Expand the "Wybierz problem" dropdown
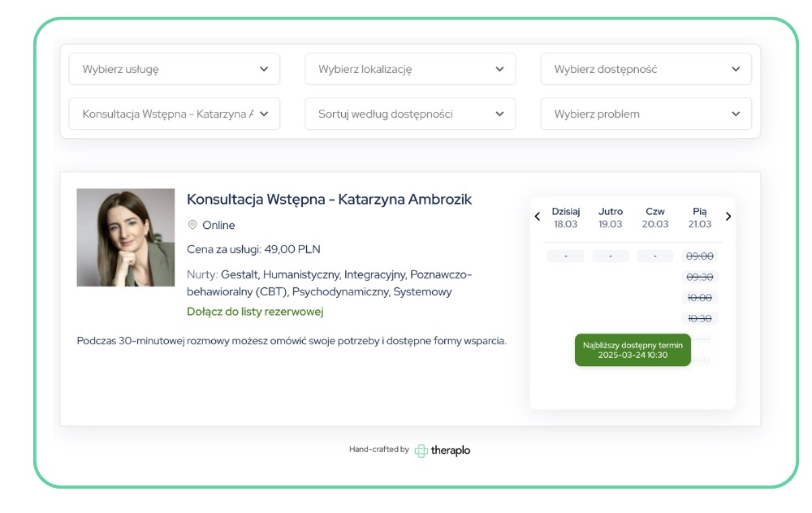The height and width of the screenshot is (513, 812). (646, 114)
